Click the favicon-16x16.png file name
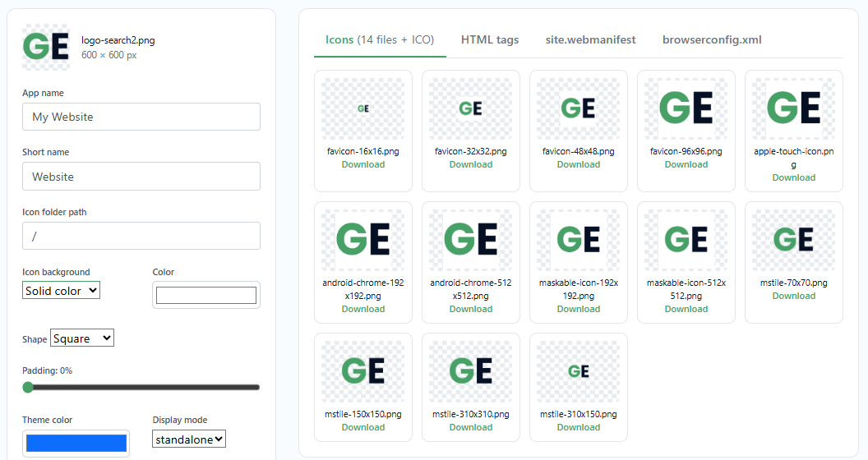 [363, 151]
